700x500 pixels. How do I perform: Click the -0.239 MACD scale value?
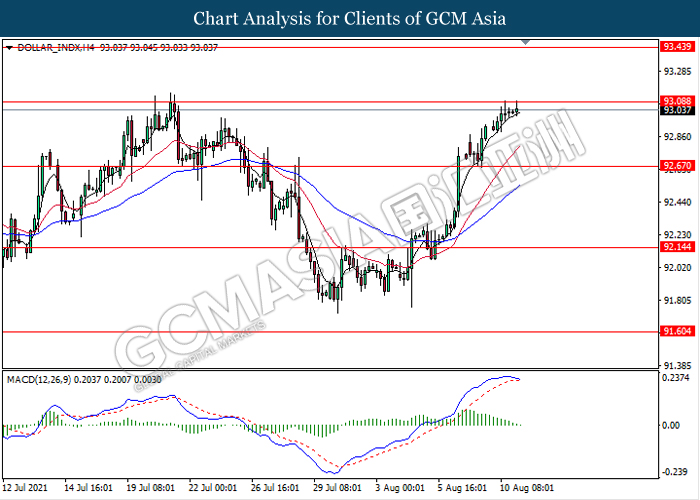coord(675,473)
